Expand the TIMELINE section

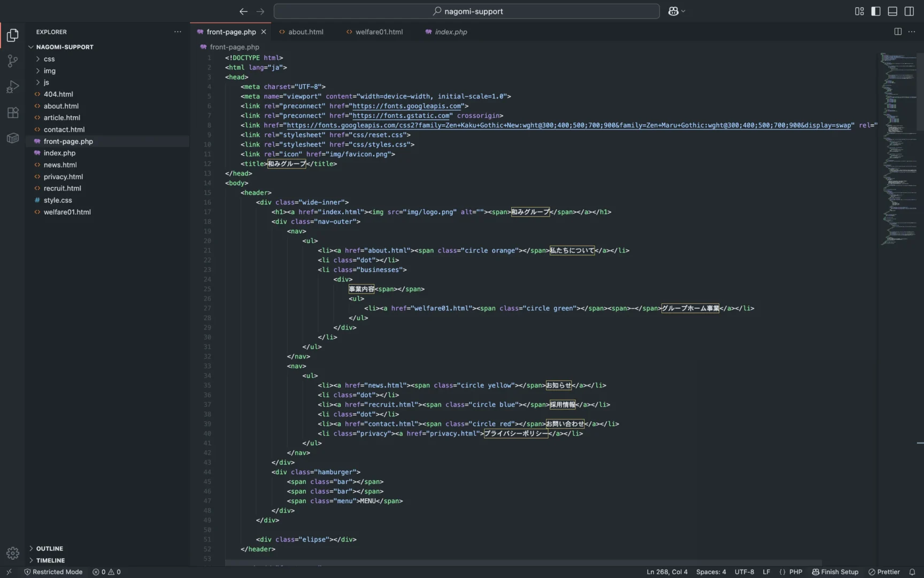click(50, 560)
